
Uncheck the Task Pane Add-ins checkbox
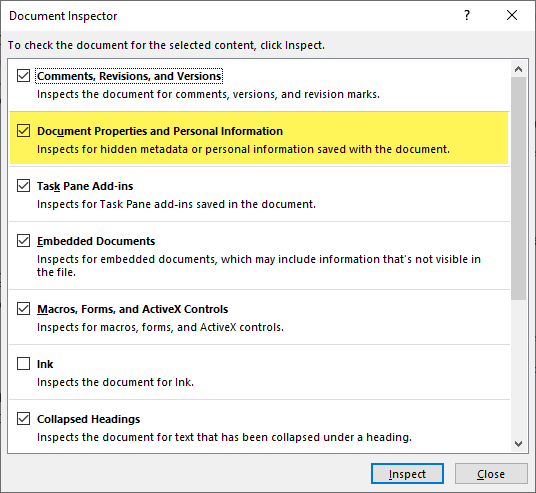23,186
